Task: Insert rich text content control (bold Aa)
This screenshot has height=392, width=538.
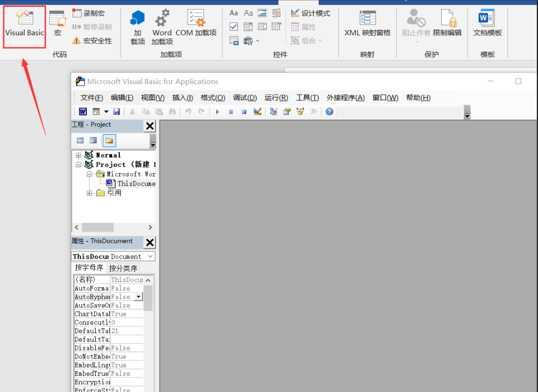Action: coord(234,13)
